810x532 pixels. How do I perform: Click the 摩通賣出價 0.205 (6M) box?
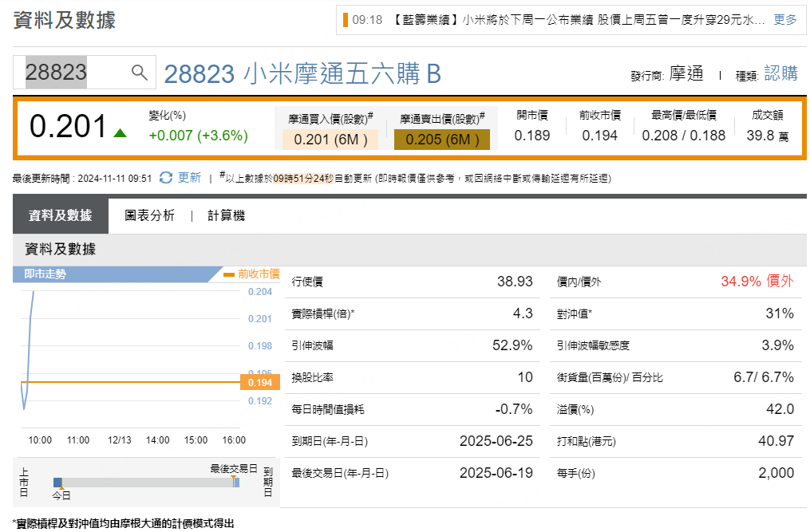coord(442,140)
